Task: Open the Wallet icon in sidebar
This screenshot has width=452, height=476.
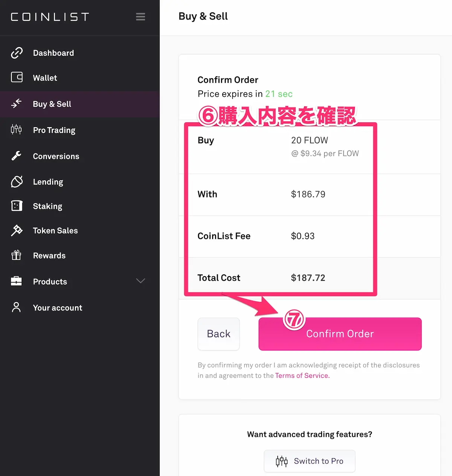Action: [x=17, y=78]
